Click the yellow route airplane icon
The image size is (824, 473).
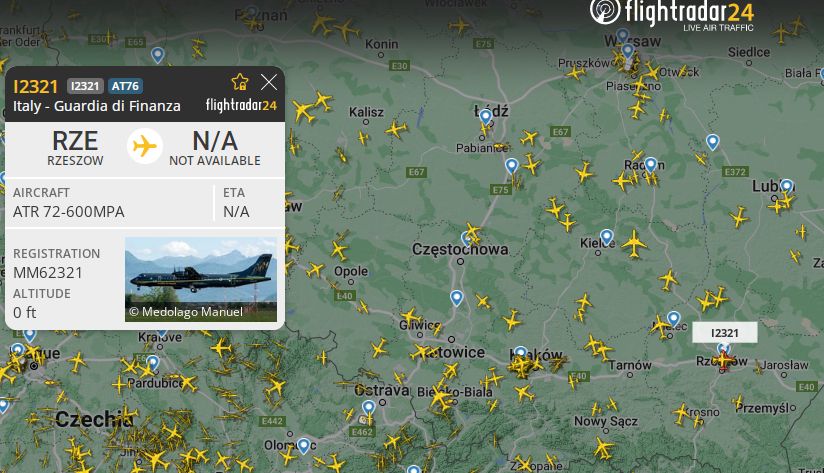coord(145,146)
